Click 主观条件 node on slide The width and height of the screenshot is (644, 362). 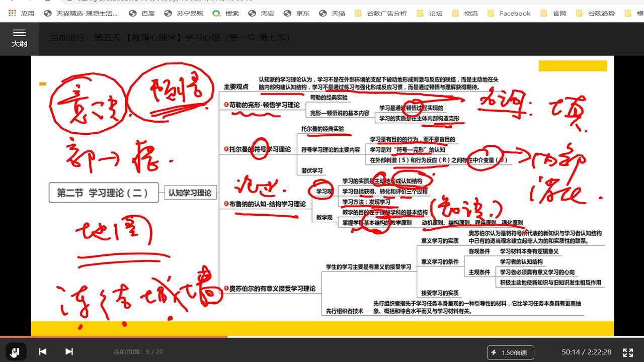(x=479, y=272)
